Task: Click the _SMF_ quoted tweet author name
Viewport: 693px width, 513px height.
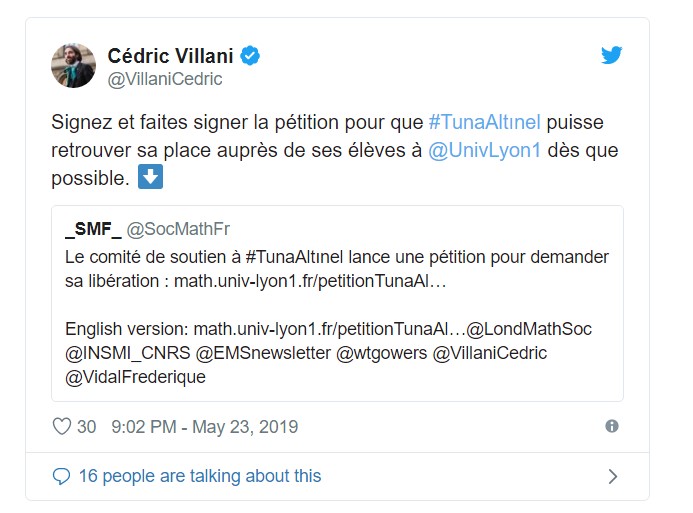Action: point(93,229)
